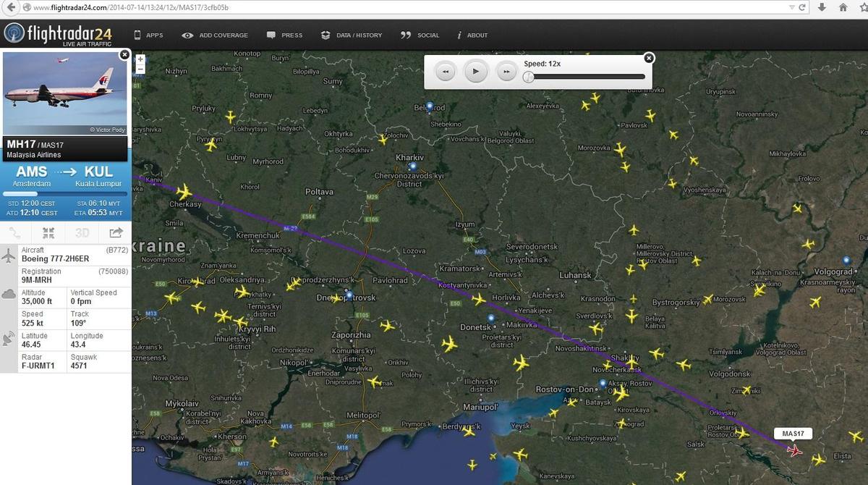Click Volgograd airport blue marker
The width and height of the screenshot is (868, 485).
coord(846,260)
